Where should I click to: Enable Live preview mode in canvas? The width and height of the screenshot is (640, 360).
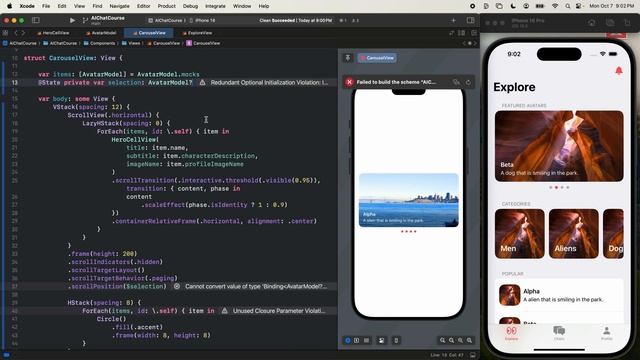pos(348,340)
